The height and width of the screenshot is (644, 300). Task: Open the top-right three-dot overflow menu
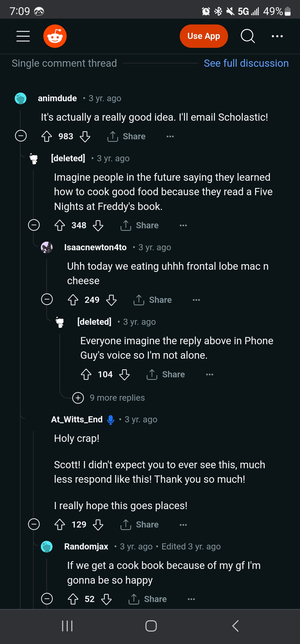[x=277, y=36]
